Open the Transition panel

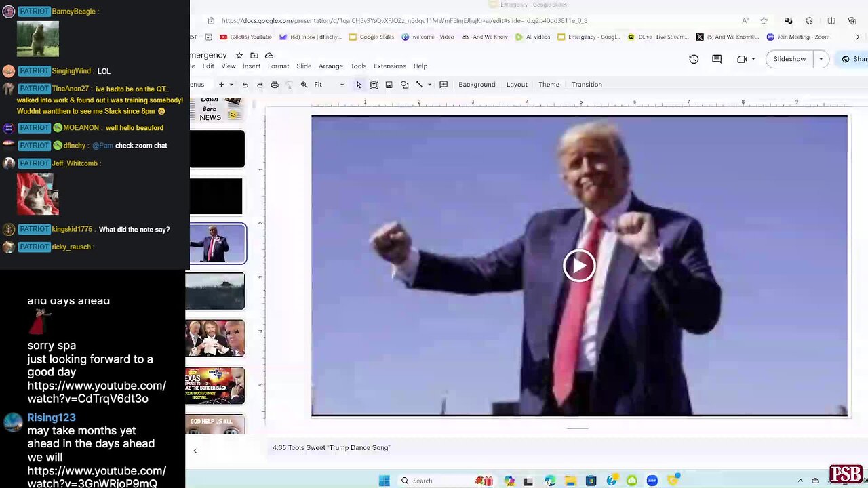(587, 85)
